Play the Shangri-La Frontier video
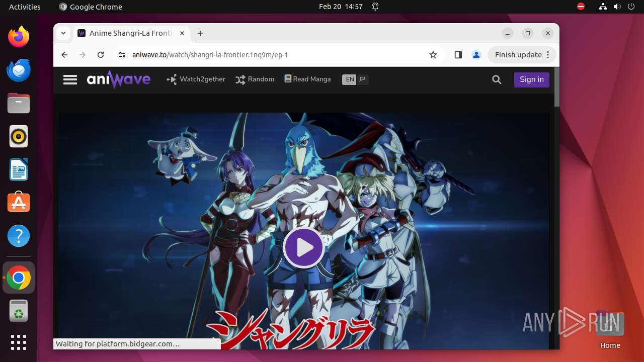 [303, 247]
